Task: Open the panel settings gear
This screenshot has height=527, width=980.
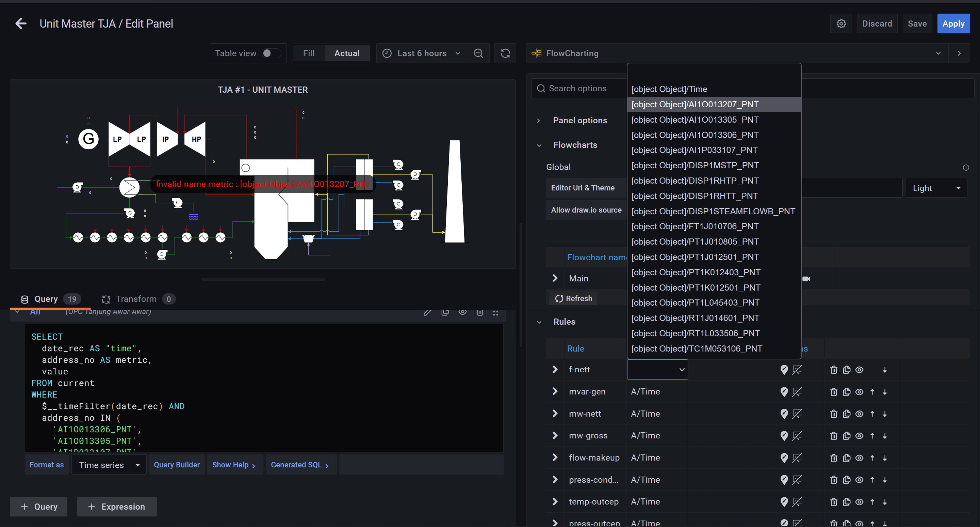Action: 841,24
